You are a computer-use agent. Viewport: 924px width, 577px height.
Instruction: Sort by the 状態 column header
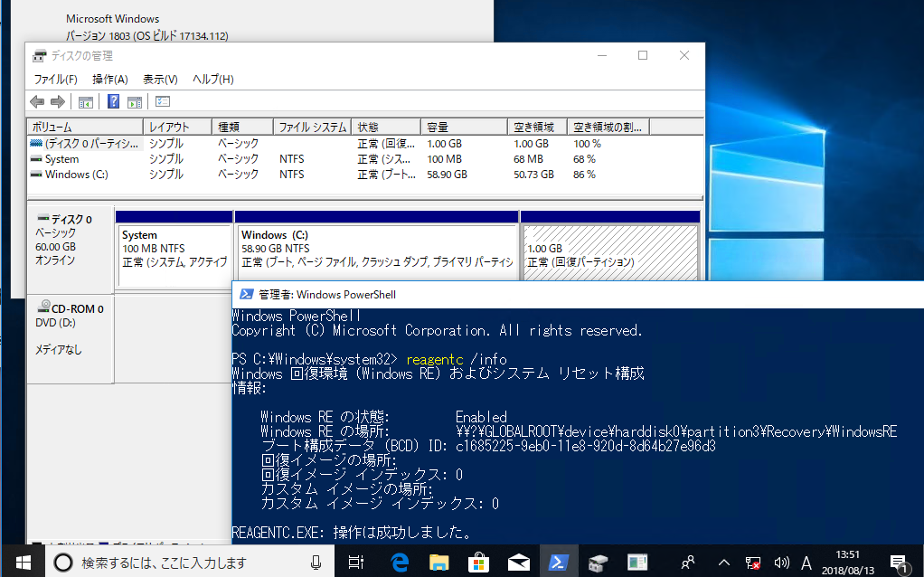click(x=386, y=127)
